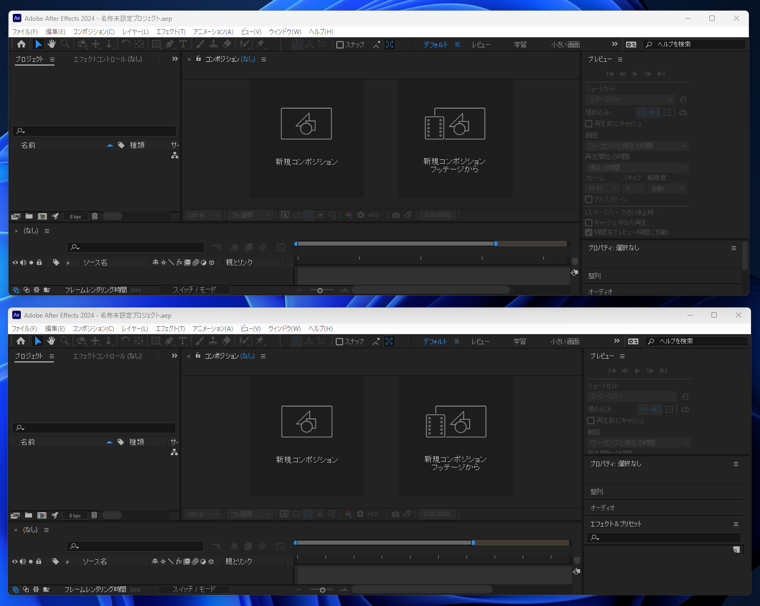Select the Selection arrow tool in the upper window
The image size is (760, 606).
point(38,44)
